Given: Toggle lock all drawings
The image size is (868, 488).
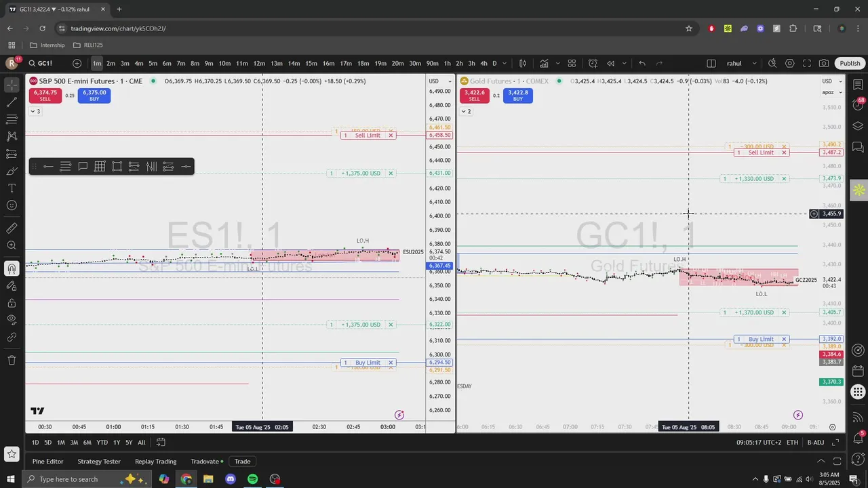Looking at the screenshot, I should tap(12, 302).
